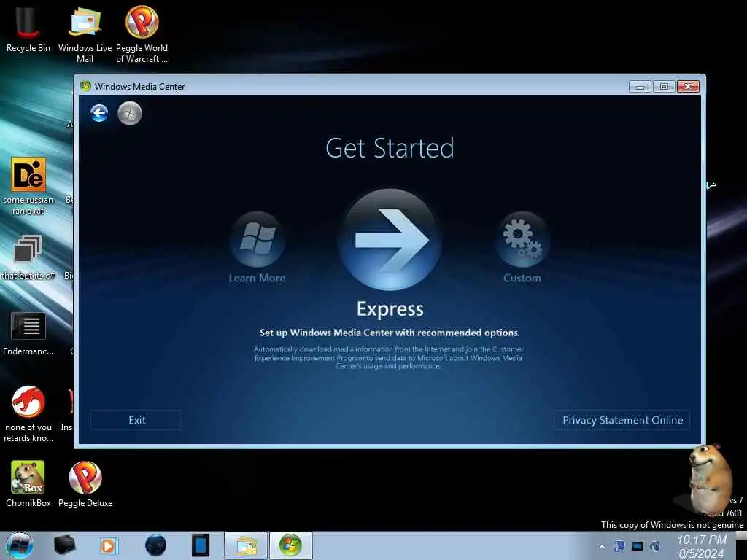747x560 pixels.
Task: Select the ChomikBox desktop icon
Action: [28, 483]
